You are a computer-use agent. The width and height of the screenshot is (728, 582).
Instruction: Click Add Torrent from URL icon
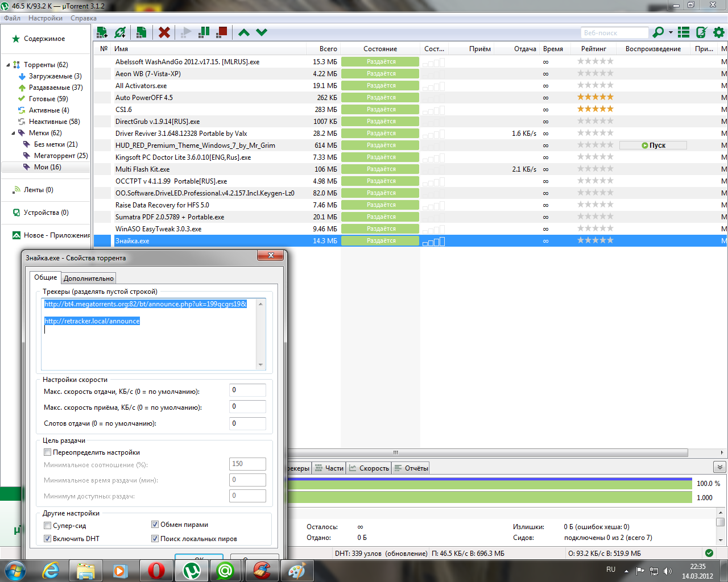pyautogui.click(x=120, y=32)
